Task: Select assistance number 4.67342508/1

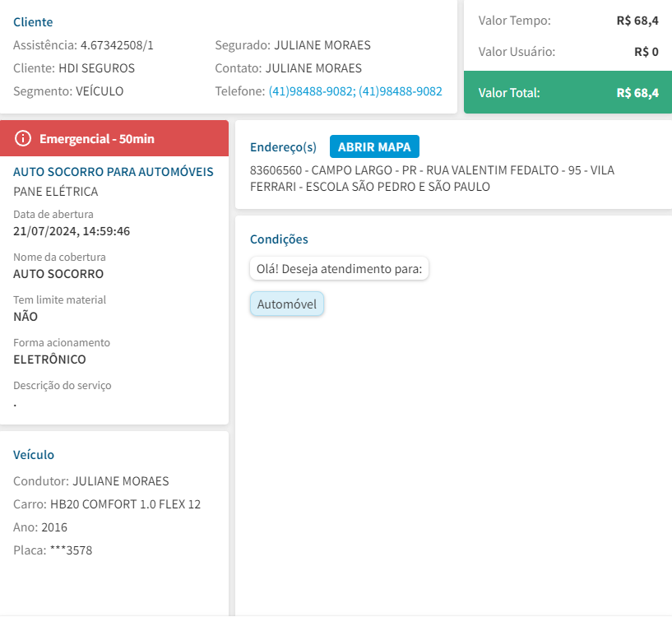Action: click(117, 45)
